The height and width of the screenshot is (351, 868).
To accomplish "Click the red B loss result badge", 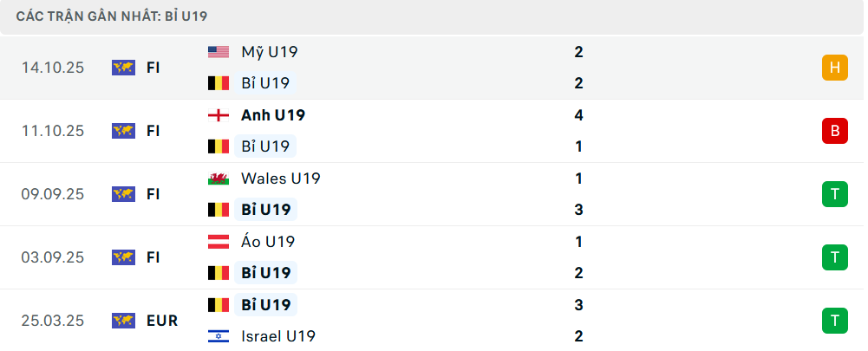I will (x=834, y=131).
